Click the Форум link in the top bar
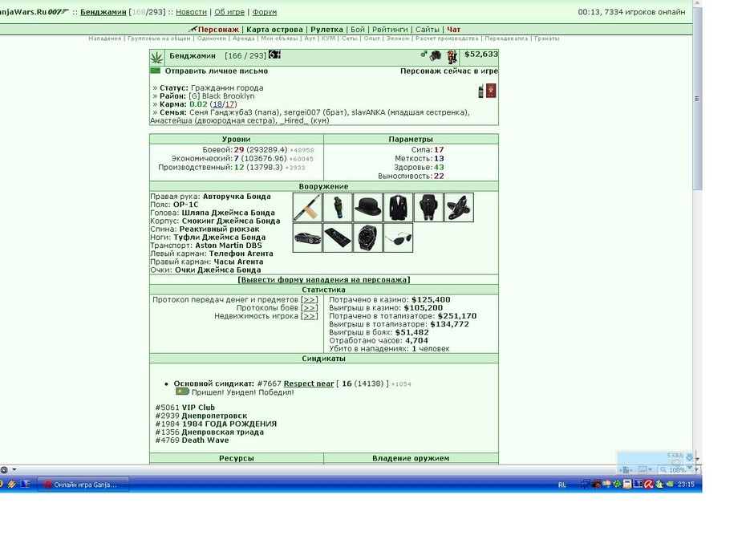This screenshot has width=746, height=560. 265,12
